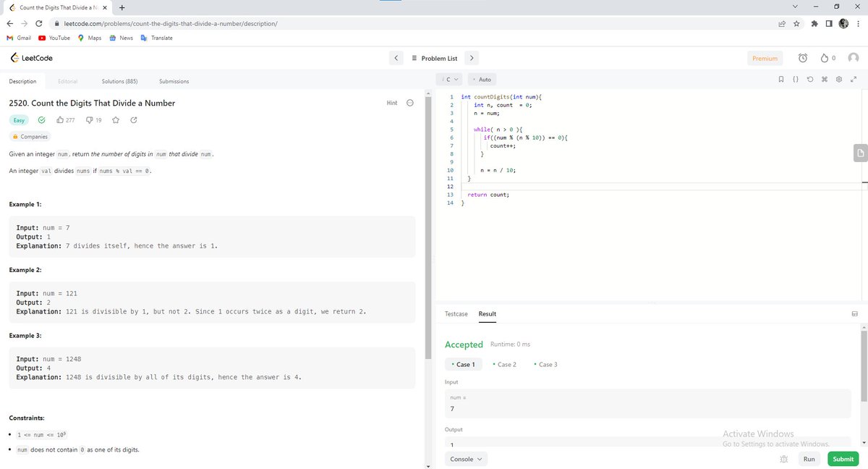Click the 'Accepted' result text
The image size is (868, 469).
464,345
